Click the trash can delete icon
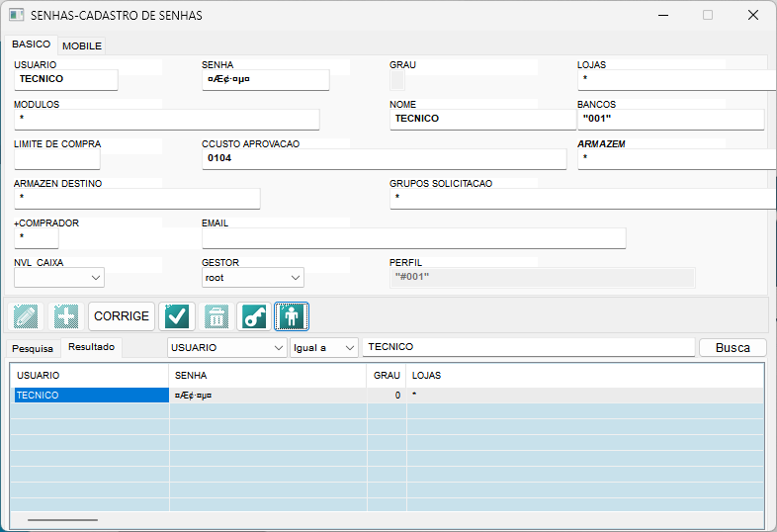Viewport: 777px width, 532px height. click(x=216, y=316)
